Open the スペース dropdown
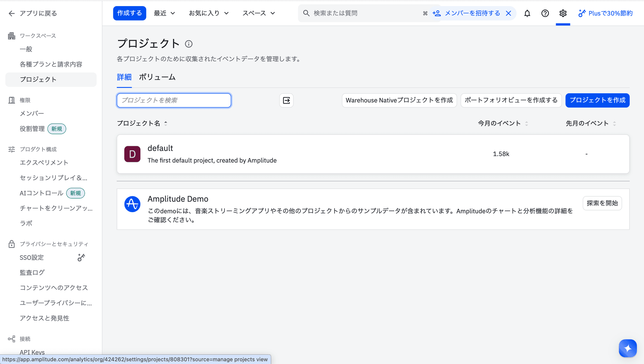Viewport: 644px width, 364px height. [258, 13]
